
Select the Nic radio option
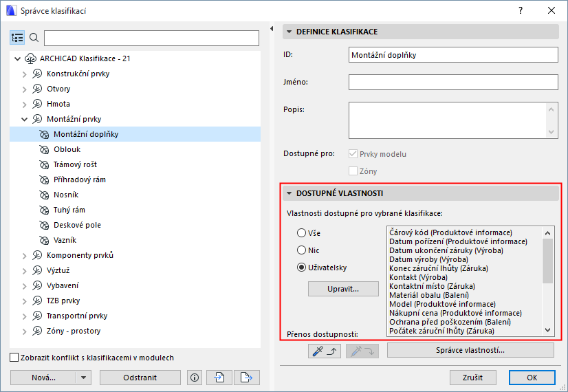pyautogui.click(x=301, y=250)
